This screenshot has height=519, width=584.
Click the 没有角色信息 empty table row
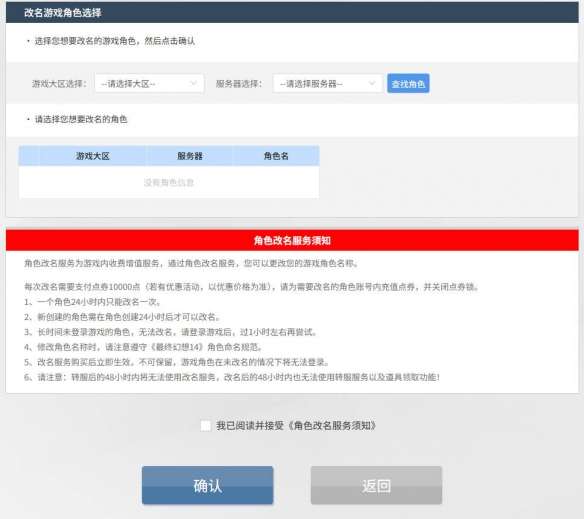click(169, 182)
